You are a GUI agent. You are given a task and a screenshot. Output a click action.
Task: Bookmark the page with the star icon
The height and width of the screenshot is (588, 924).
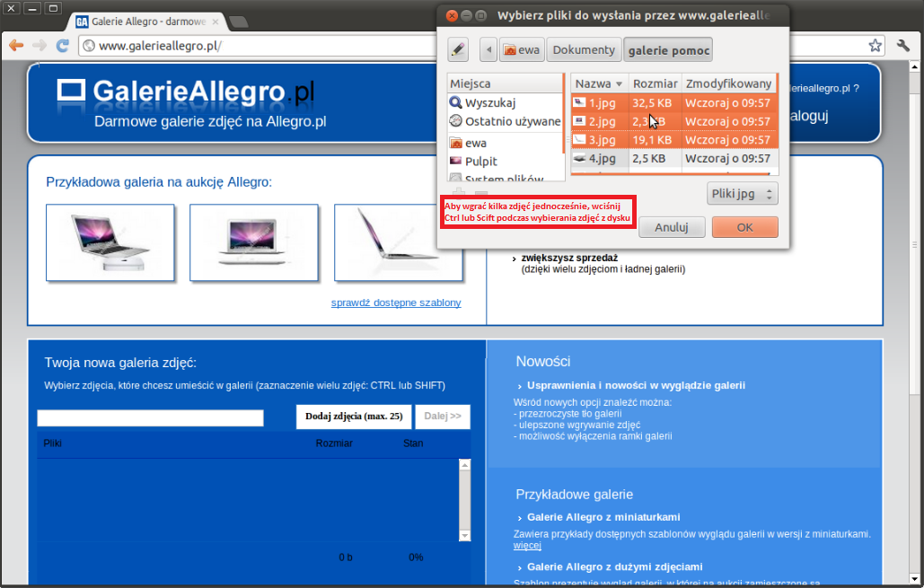coord(876,46)
